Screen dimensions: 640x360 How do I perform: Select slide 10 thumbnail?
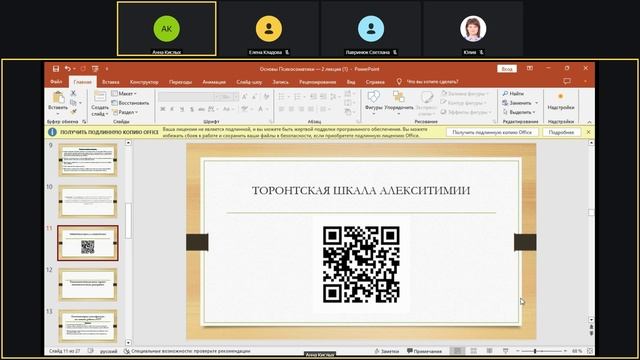[x=88, y=201]
